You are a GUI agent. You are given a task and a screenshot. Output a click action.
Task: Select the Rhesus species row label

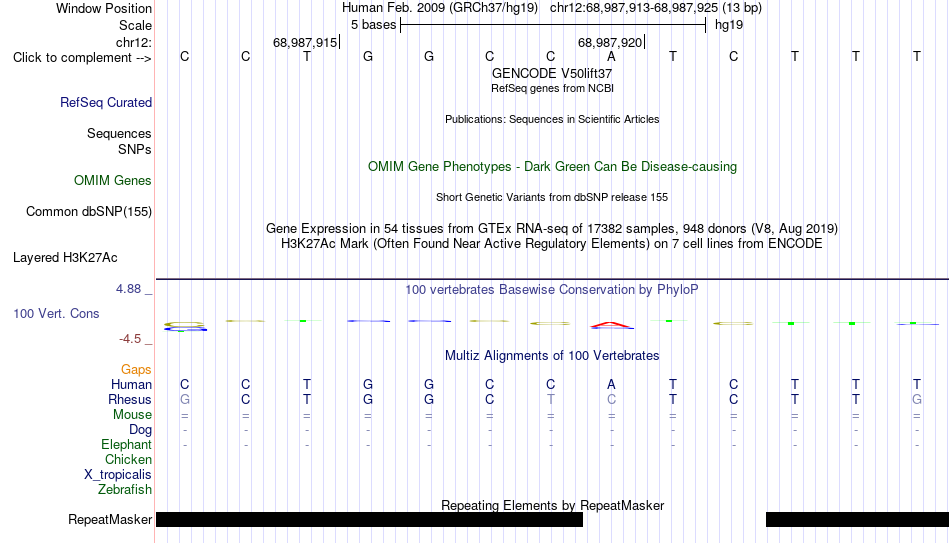(130, 400)
